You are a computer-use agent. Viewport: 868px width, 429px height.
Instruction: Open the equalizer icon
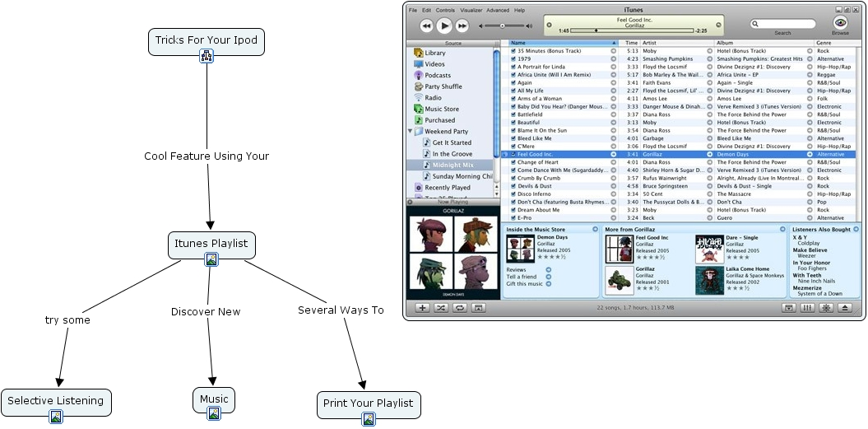pyautogui.click(x=807, y=308)
